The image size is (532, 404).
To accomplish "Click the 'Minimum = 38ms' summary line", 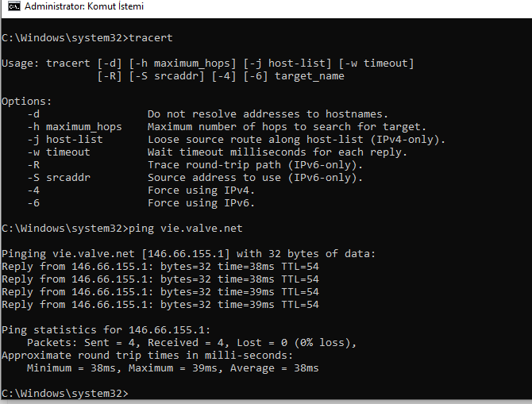I will 172,368.
